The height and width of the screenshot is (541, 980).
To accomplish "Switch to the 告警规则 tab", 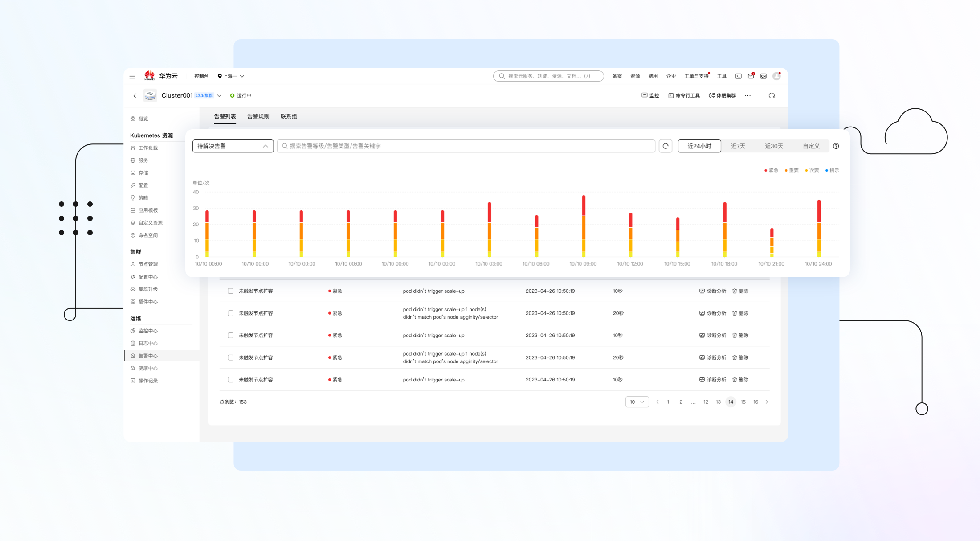I will [258, 116].
